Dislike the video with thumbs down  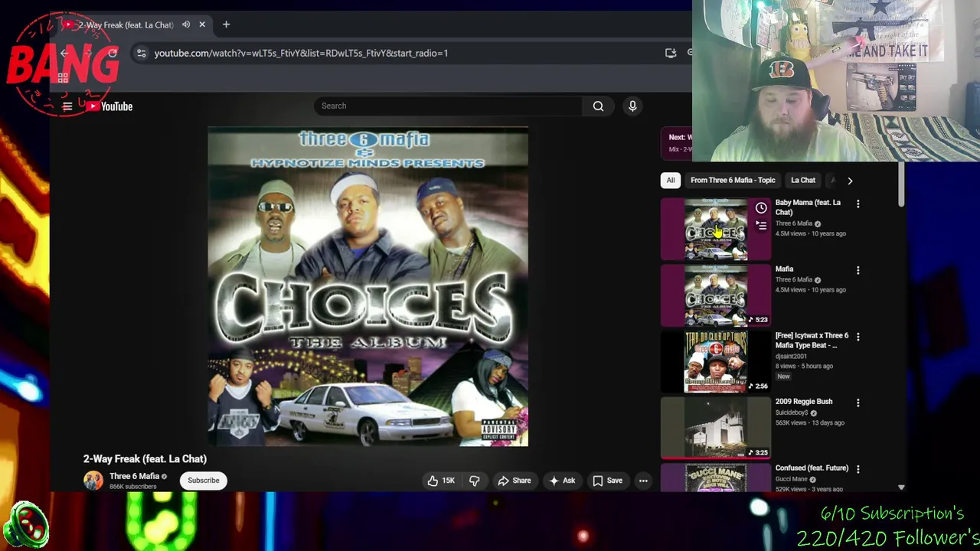pyautogui.click(x=475, y=481)
